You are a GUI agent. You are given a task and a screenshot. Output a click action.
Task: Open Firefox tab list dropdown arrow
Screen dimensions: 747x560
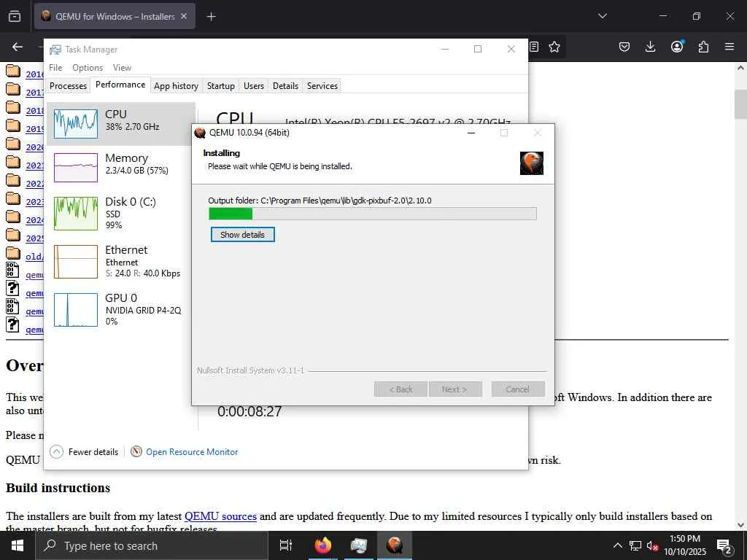click(x=602, y=16)
